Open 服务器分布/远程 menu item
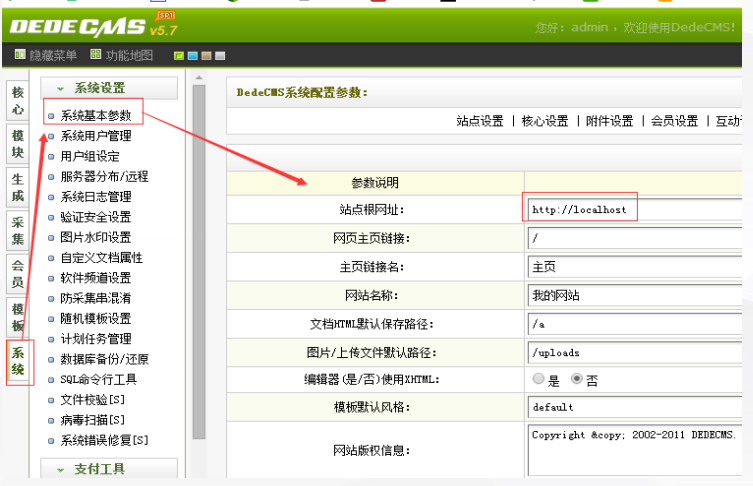 click(104, 176)
